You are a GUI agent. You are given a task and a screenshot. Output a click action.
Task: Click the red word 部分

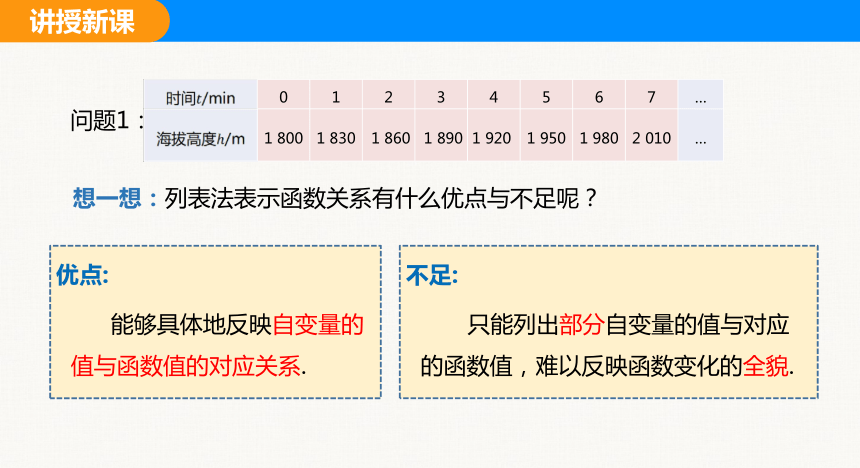point(582,324)
